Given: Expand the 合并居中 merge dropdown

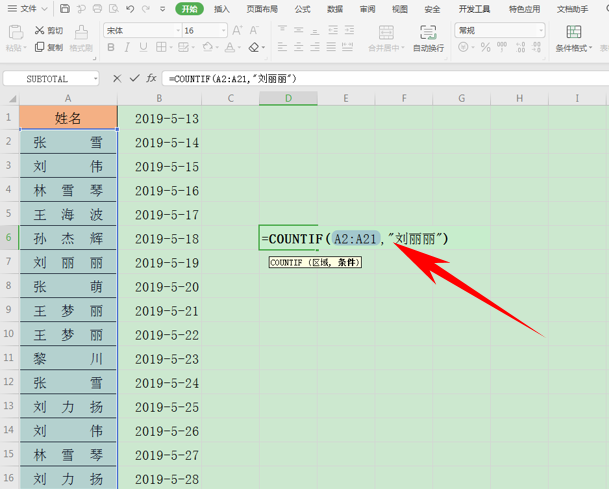Looking at the screenshot, I should (x=402, y=48).
